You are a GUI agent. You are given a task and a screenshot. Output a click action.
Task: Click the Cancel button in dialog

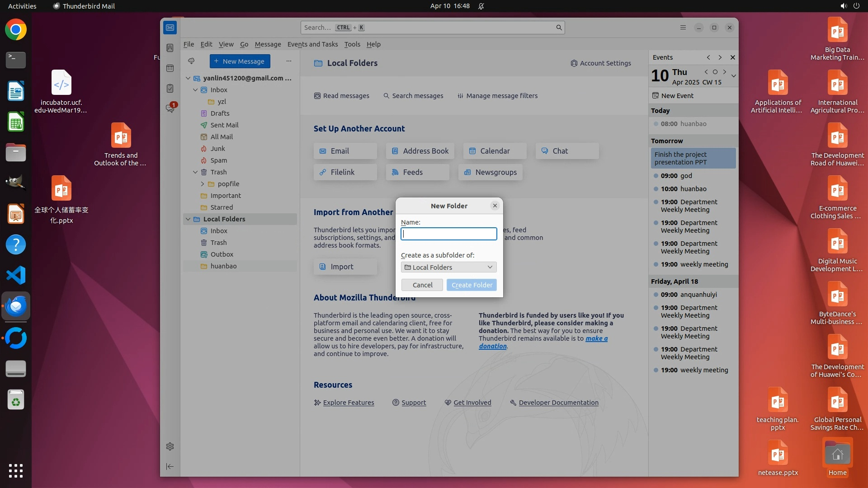422,285
